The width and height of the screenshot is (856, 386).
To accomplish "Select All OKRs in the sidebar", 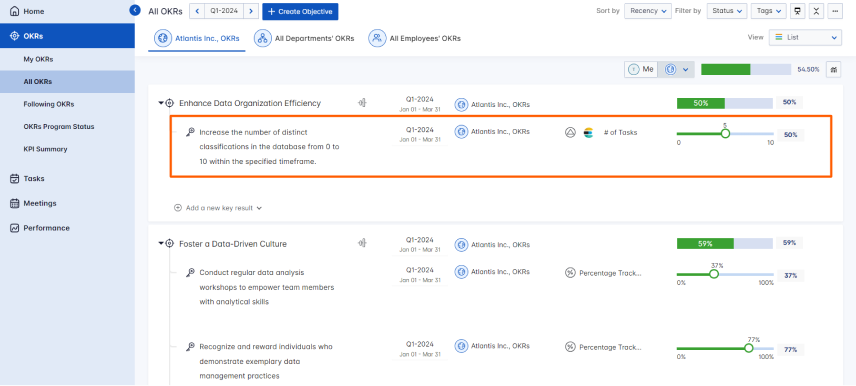I will [x=67, y=81].
